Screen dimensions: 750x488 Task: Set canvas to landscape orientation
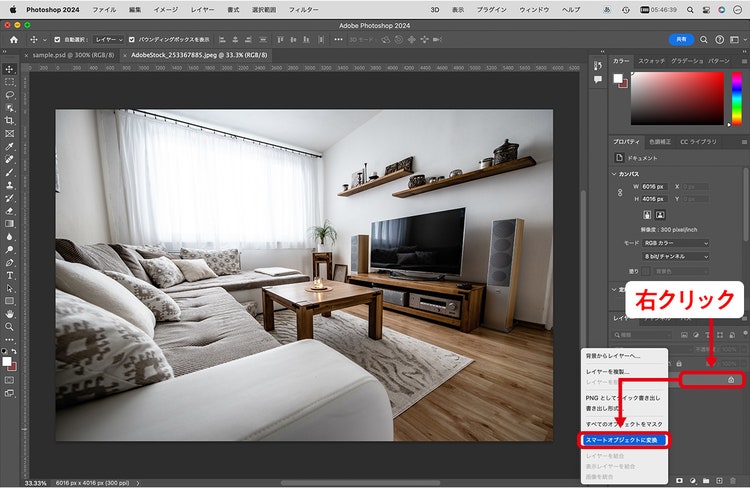(660, 215)
